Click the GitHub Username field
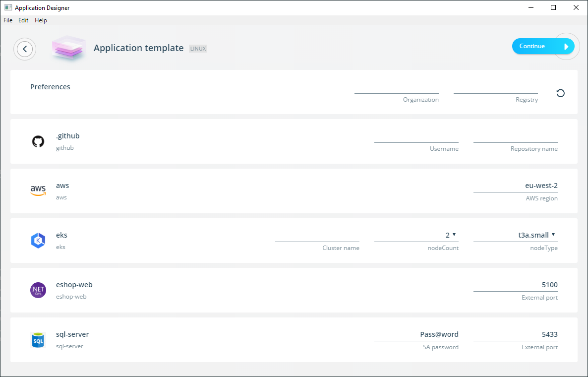Screen dimensions: 588x377 [x=416, y=137]
